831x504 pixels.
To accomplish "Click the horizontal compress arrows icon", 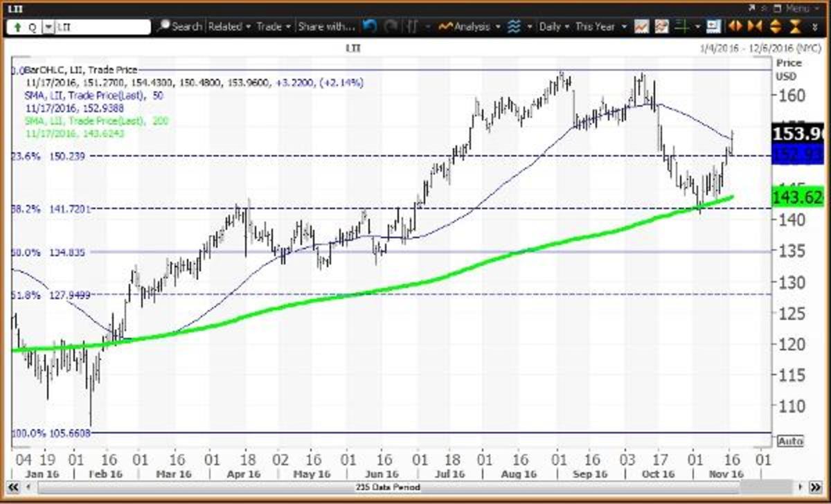I will coord(755,27).
